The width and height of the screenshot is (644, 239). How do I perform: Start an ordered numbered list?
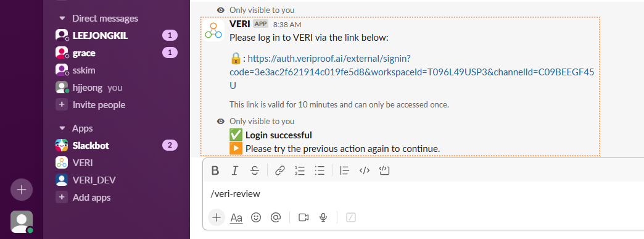click(300, 170)
